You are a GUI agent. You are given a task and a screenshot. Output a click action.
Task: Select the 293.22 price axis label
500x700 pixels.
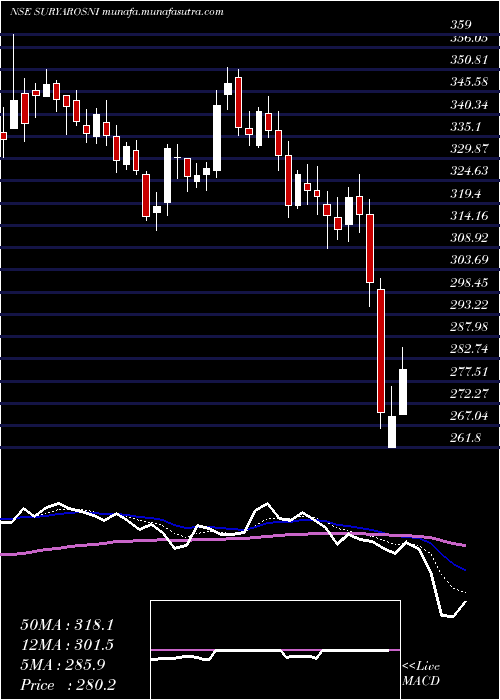coord(468,304)
